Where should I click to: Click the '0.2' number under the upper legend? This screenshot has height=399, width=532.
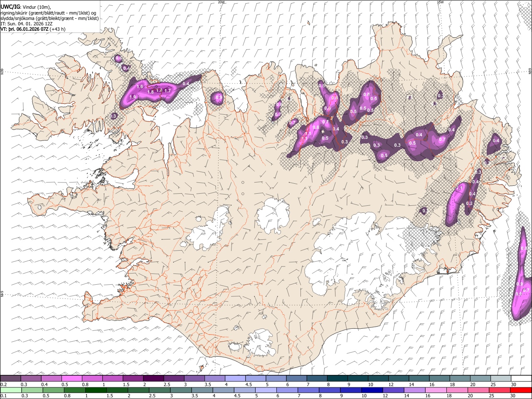click(x=3, y=384)
